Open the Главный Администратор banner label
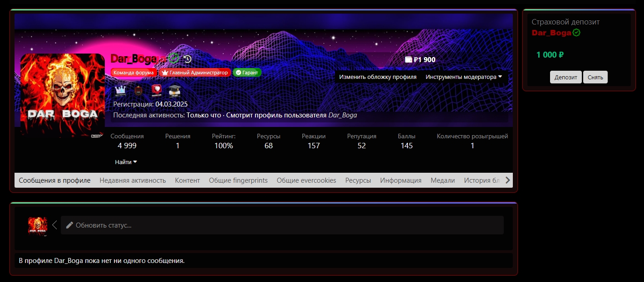644x282 pixels. 195,73
